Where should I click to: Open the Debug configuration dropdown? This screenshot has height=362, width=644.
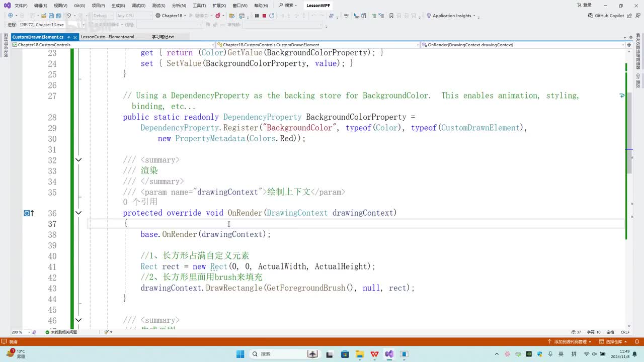(x=103, y=16)
